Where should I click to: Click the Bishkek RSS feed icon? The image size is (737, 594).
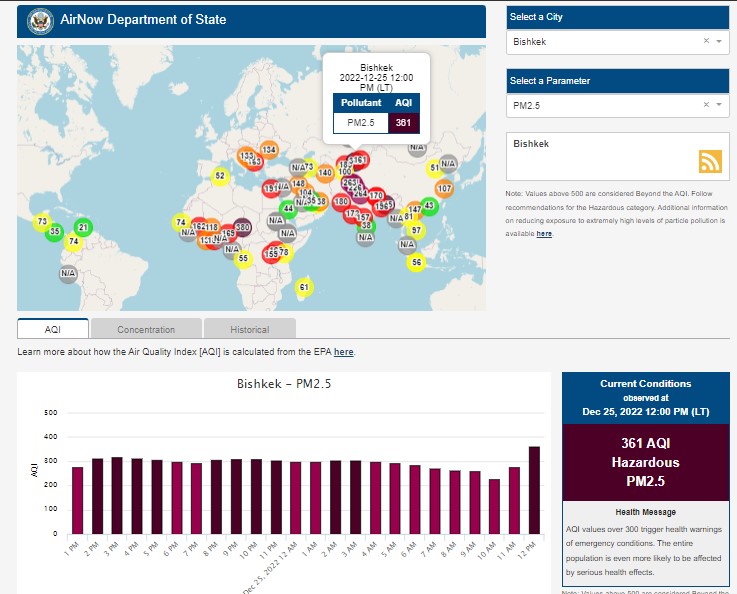click(x=710, y=162)
